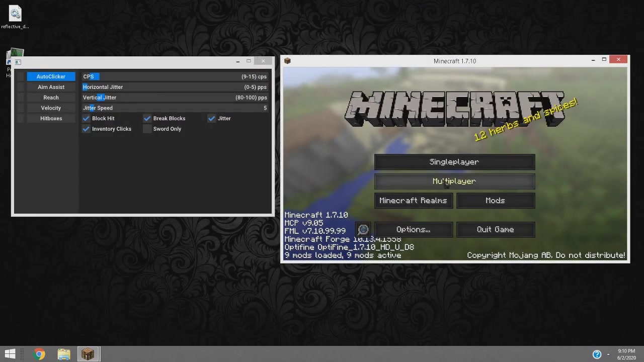Go to the Hitboxes tab

tap(51, 119)
